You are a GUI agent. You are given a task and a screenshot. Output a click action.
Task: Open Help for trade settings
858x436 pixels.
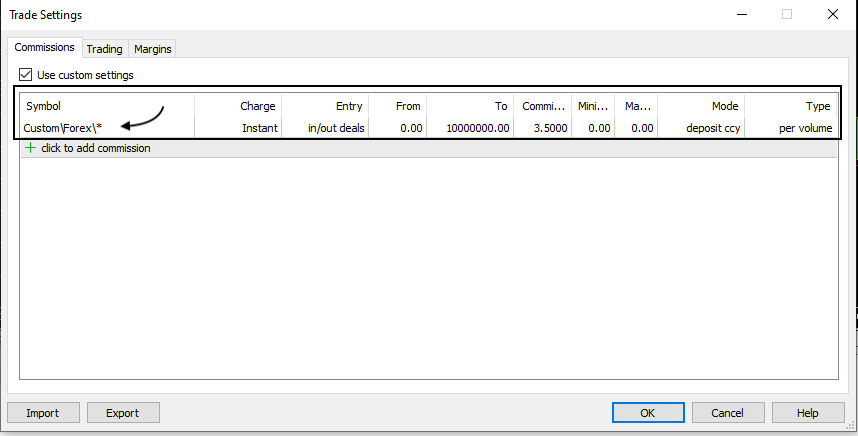[x=808, y=413]
